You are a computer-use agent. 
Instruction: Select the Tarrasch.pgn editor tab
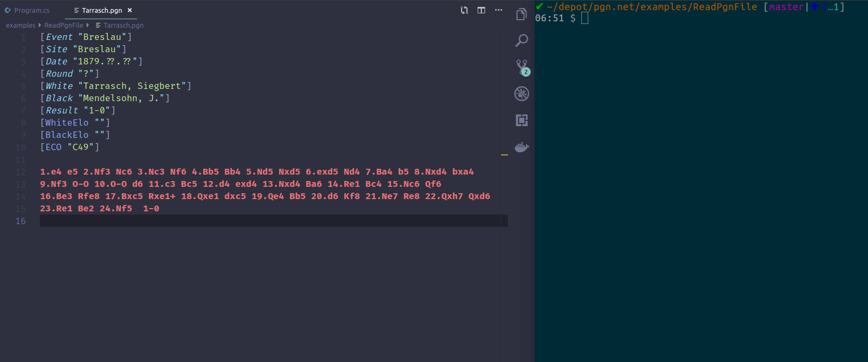[x=102, y=10]
